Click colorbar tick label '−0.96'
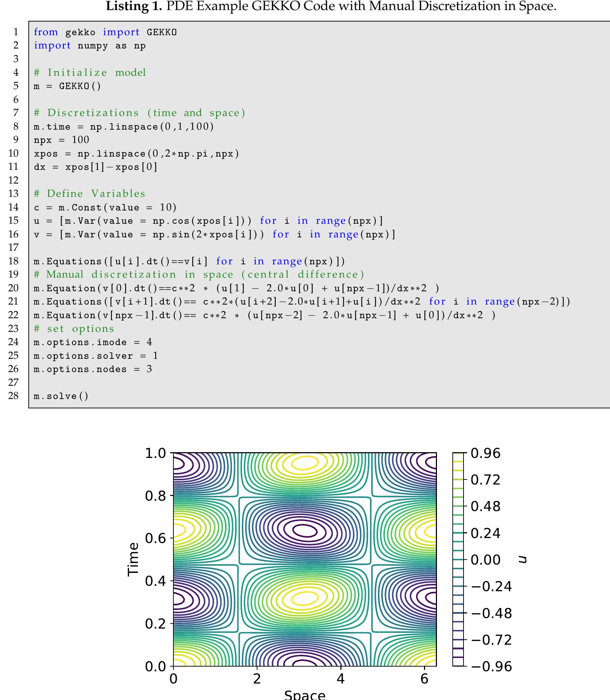The height and width of the screenshot is (700, 610). [x=491, y=667]
